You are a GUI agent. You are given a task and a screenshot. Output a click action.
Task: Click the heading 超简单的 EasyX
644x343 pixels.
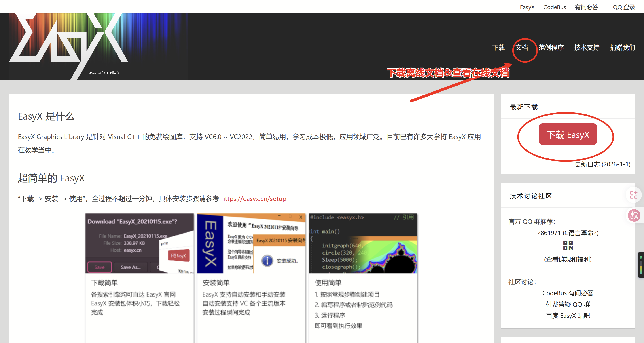point(51,178)
